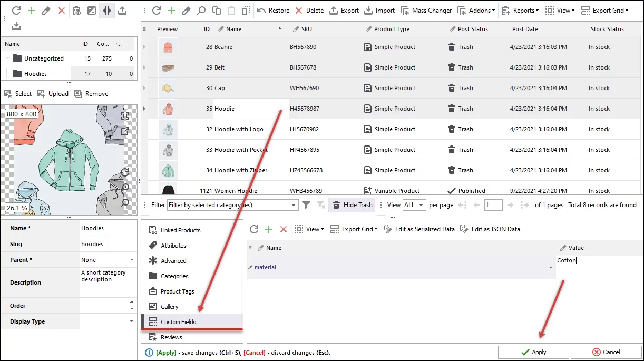Expand the Parent category dropdown showing None
Image resolution: width=644 pixels, height=361 pixels.
tap(108, 259)
